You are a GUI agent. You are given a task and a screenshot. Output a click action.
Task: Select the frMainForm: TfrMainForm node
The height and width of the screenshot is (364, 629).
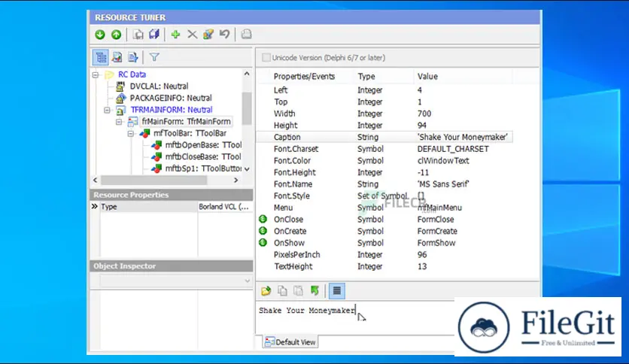pyautogui.click(x=186, y=122)
